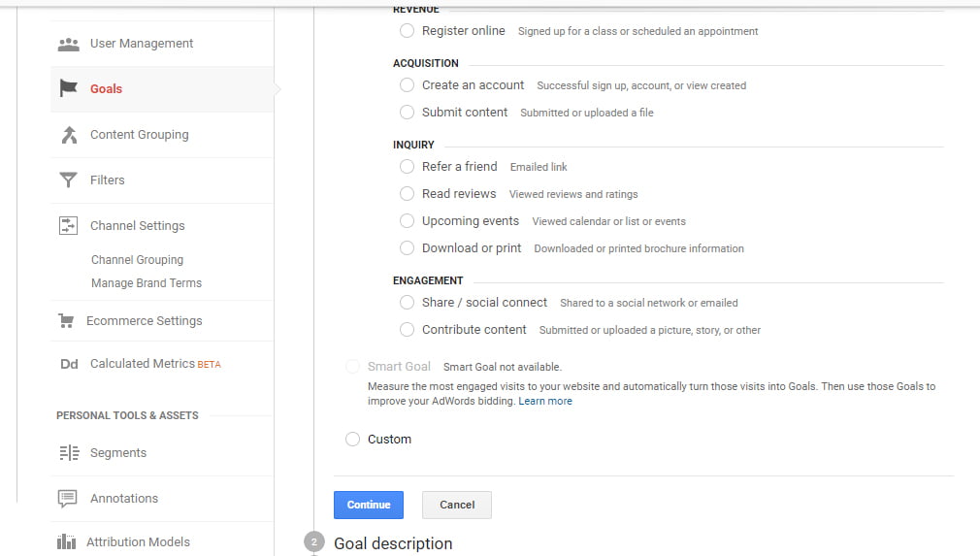Viewport: 980px width, 556px height.
Task: Click the Content Grouping figure icon
Action: (x=69, y=134)
